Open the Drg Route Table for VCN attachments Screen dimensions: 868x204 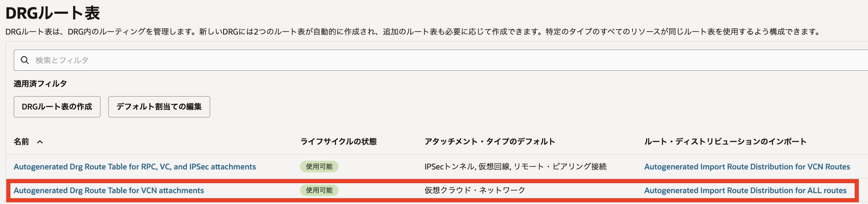pyautogui.click(x=109, y=191)
